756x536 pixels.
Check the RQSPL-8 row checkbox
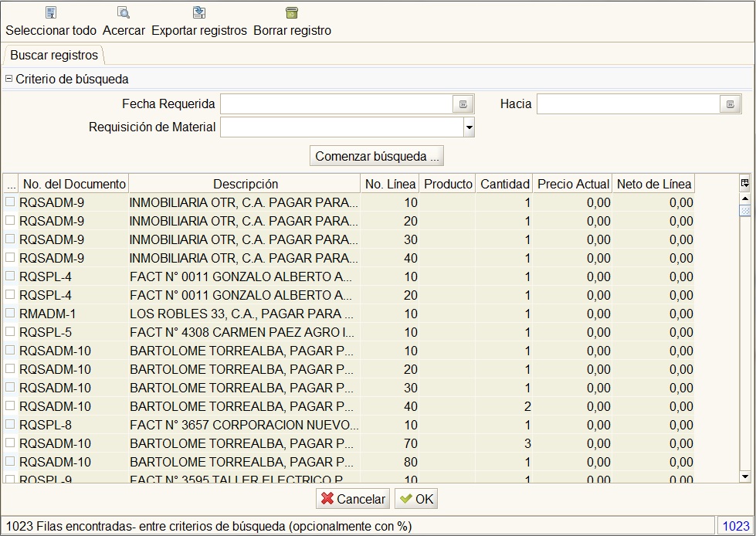[x=10, y=424]
